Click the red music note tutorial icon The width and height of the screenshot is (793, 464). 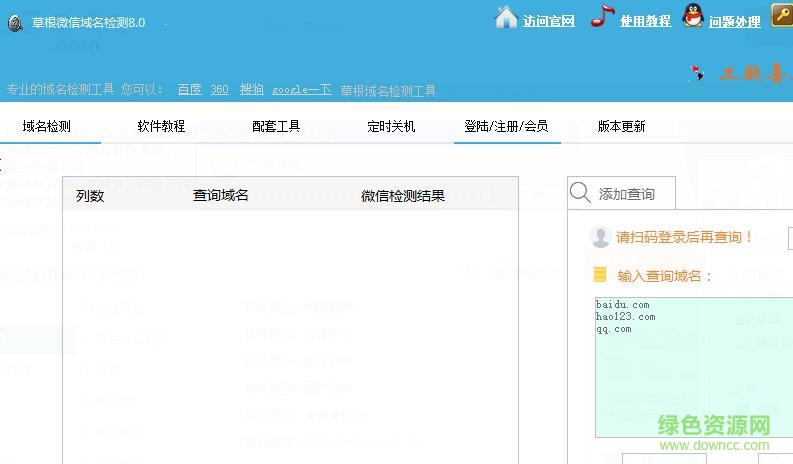click(x=600, y=17)
